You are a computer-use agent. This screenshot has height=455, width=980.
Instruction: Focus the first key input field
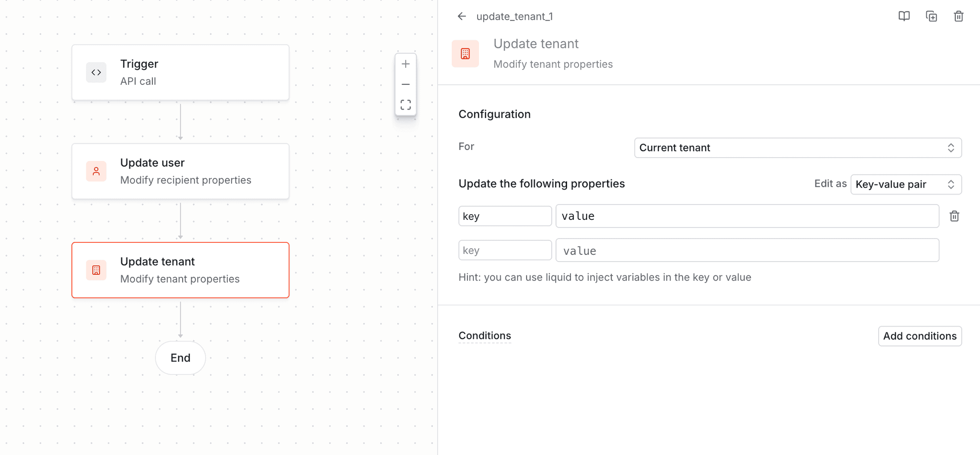[x=505, y=216]
